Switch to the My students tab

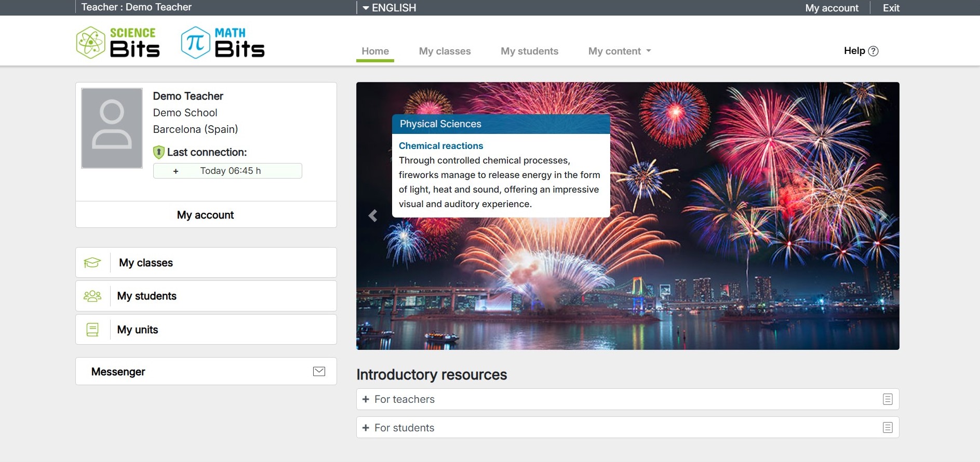[x=529, y=51]
